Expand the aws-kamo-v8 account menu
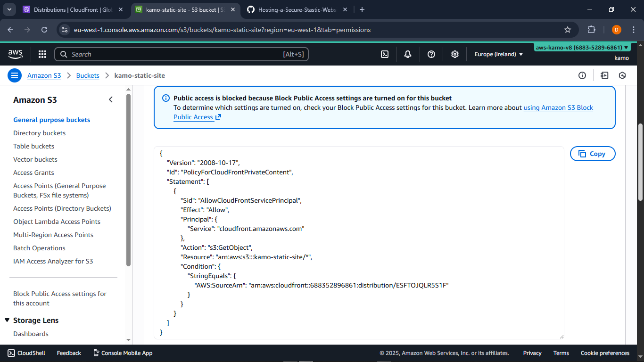The image size is (644, 362). click(582, 47)
